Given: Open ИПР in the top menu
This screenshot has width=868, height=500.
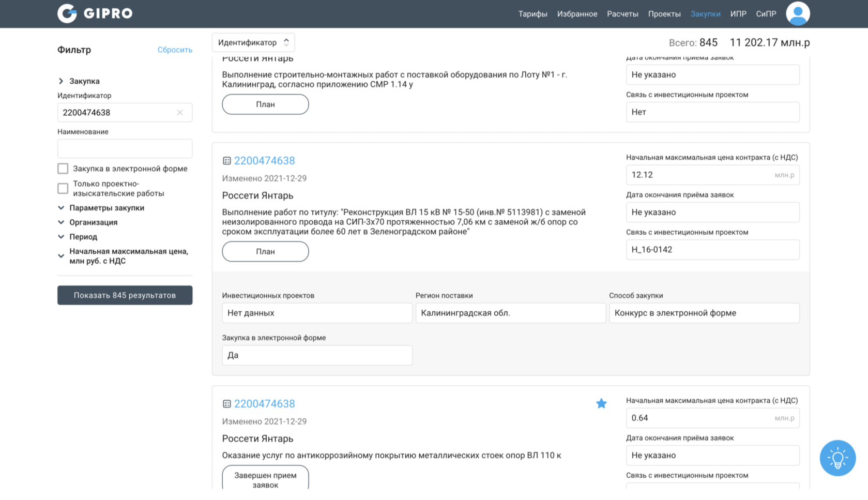Looking at the screenshot, I should coord(738,14).
